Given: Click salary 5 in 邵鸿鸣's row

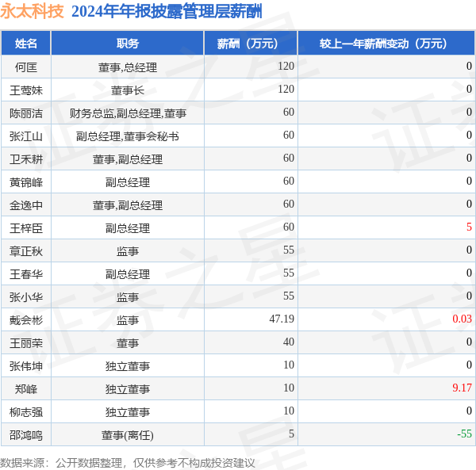Looking at the screenshot, I should pos(291,434).
